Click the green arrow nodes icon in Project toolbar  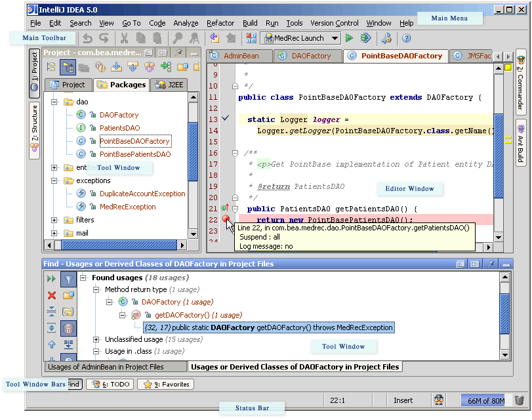point(166,67)
